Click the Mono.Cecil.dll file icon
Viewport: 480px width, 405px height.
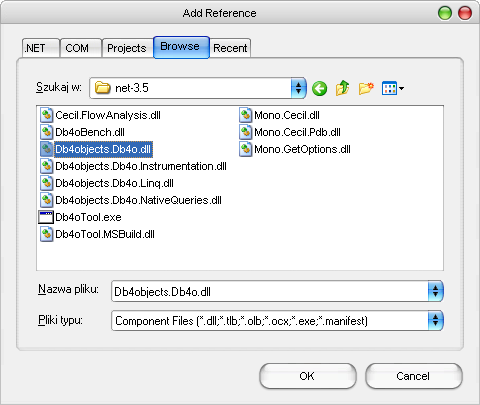point(245,115)
